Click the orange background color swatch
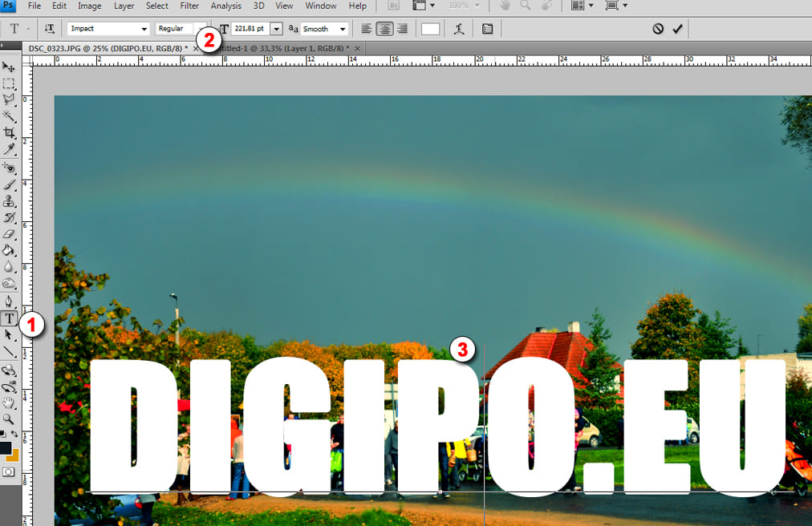This screenshot has height=526, width=812. pos(14,456)
